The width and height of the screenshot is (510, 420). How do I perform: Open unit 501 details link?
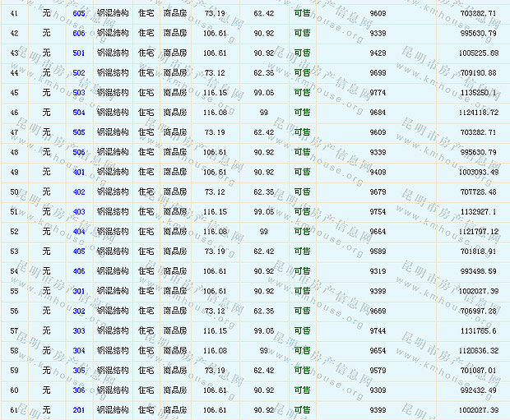(79, 53)
